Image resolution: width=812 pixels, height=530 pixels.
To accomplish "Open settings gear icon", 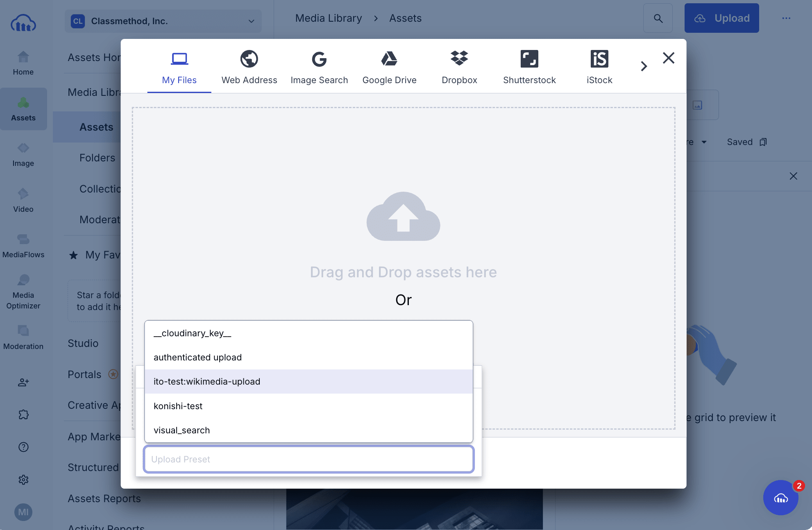I will (23, 480).
